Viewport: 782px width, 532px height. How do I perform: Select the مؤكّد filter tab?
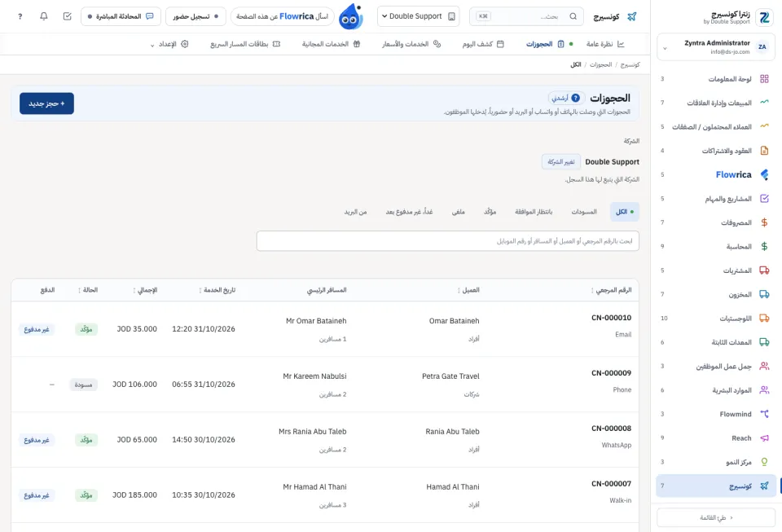(490, 212)
